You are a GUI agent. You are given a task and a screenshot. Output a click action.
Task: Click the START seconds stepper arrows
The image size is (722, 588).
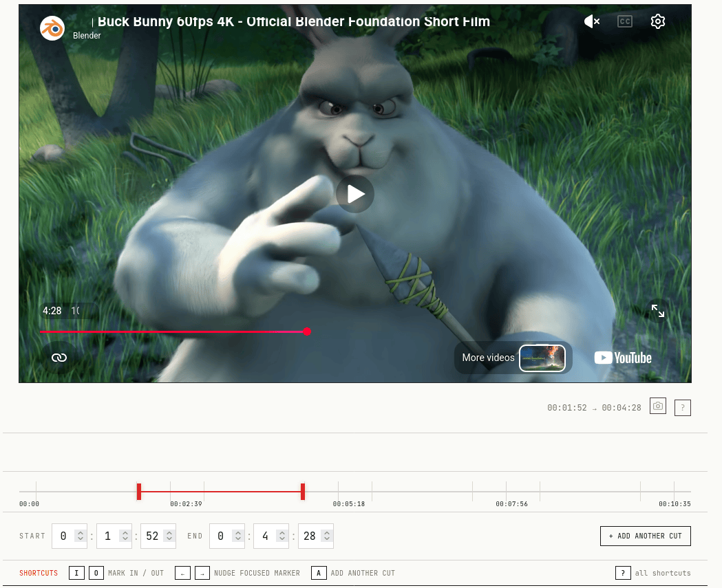tap(169, 536)
